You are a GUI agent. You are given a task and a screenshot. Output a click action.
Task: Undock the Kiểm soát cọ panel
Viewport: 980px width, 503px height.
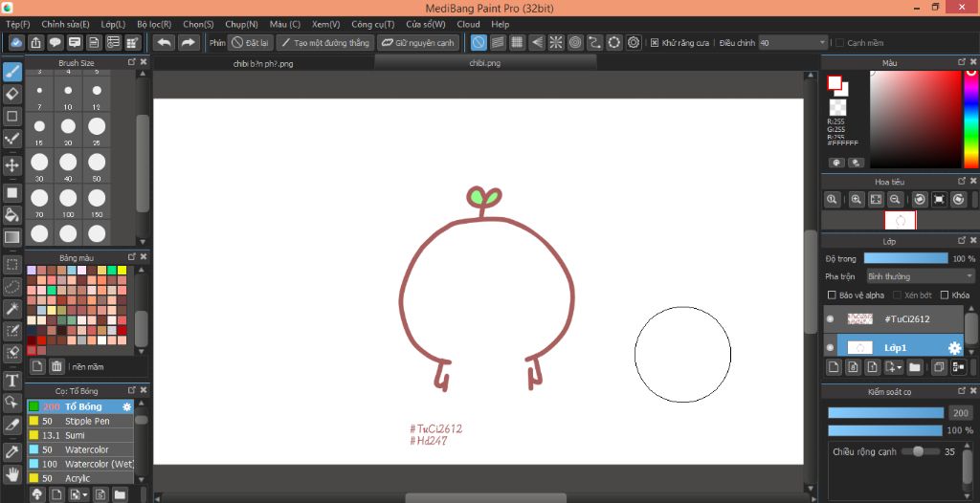[x=961, y=391]
